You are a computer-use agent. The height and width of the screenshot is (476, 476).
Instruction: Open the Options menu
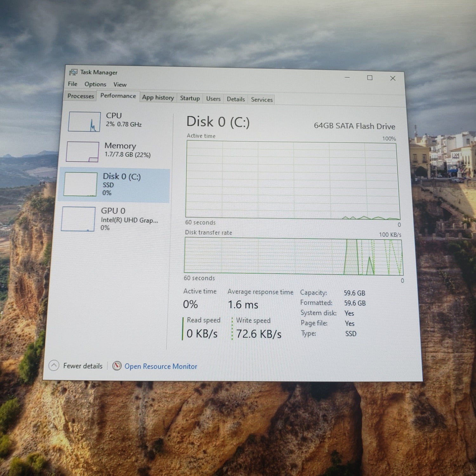pyautogui.click(x=95, y=84)
